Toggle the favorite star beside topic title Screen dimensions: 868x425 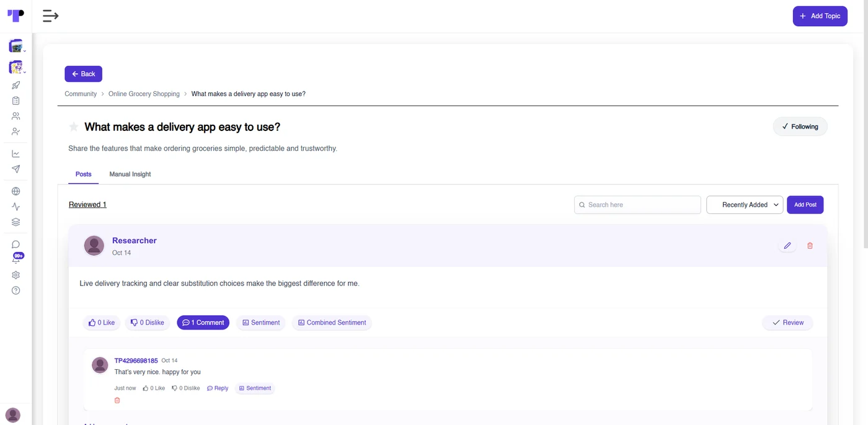point(74,127)
